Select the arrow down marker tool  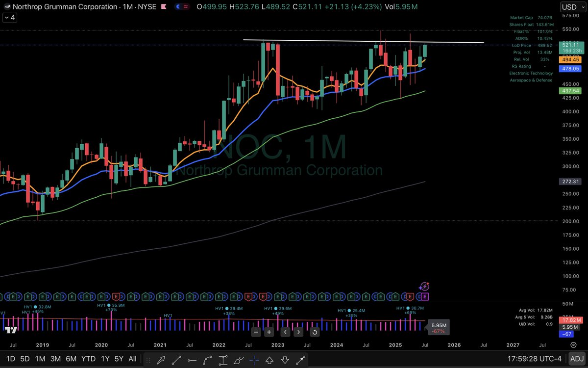pos(285,359)
